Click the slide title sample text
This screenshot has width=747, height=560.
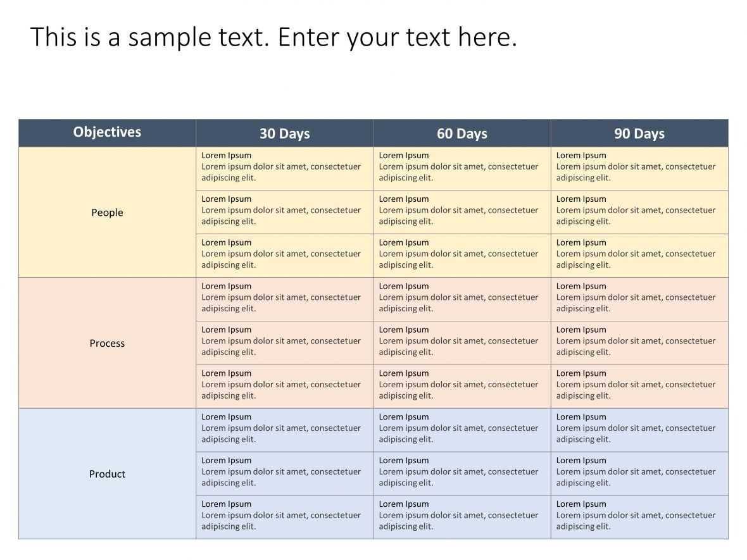273,37
